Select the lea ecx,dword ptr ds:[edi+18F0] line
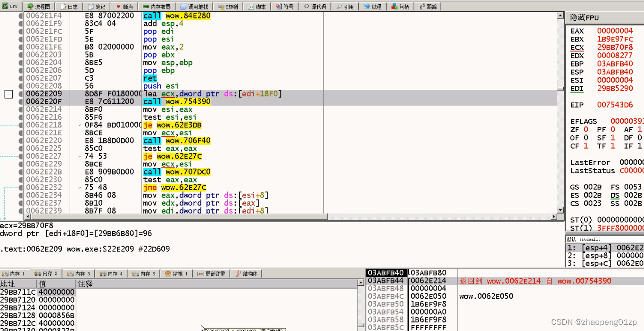 tap(212, 94)
